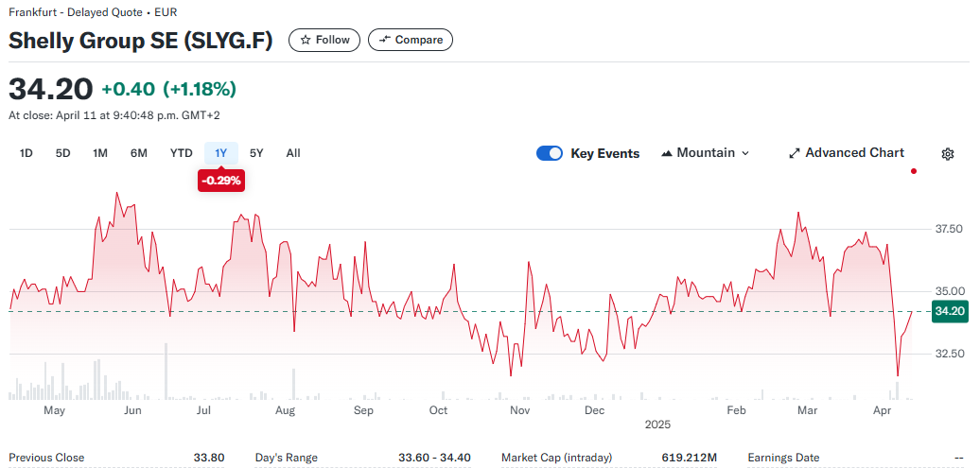Switch to the 6M range
Image resolution: width=980 pixels, height=468 pixels.
tap(139, 153)
